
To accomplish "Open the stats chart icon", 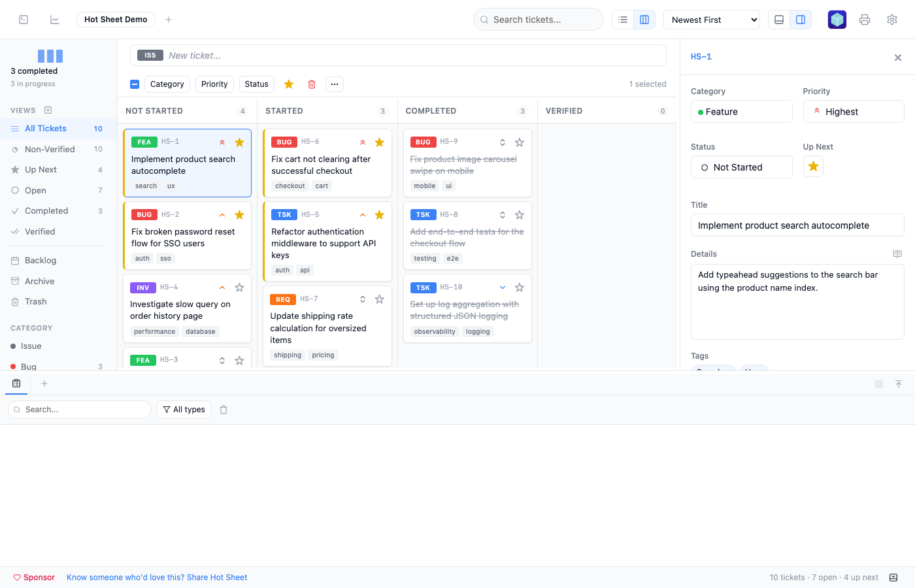I will (55, 20).
